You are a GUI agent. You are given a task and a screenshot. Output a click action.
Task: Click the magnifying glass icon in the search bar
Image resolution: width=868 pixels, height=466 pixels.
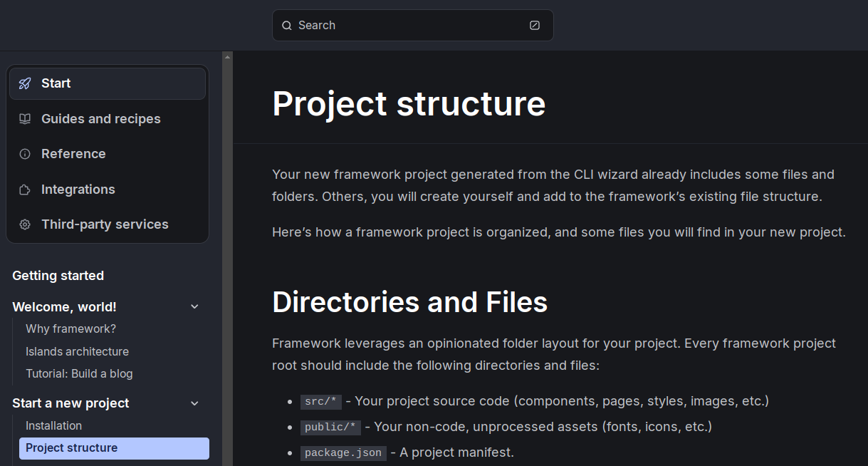click(x=287, y=25)
